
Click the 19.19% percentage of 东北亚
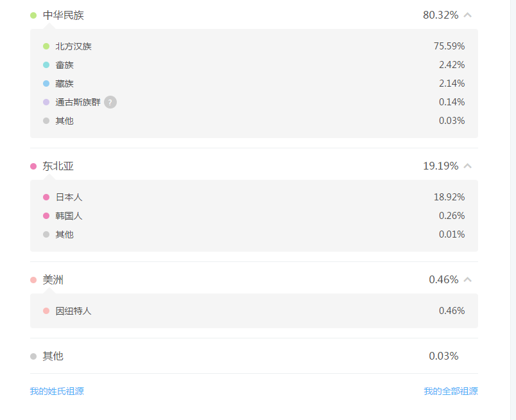[x=441, y=166]
